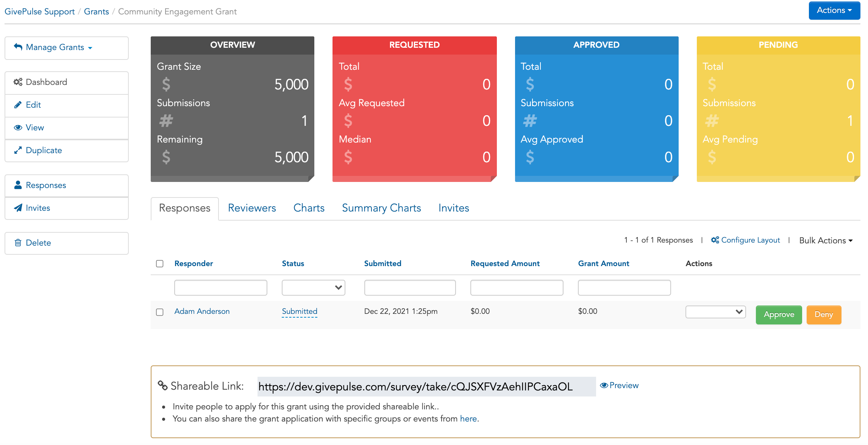Click the Configure Layout gears icon
This screenshot has height=445, width=868.
[715, 240]
